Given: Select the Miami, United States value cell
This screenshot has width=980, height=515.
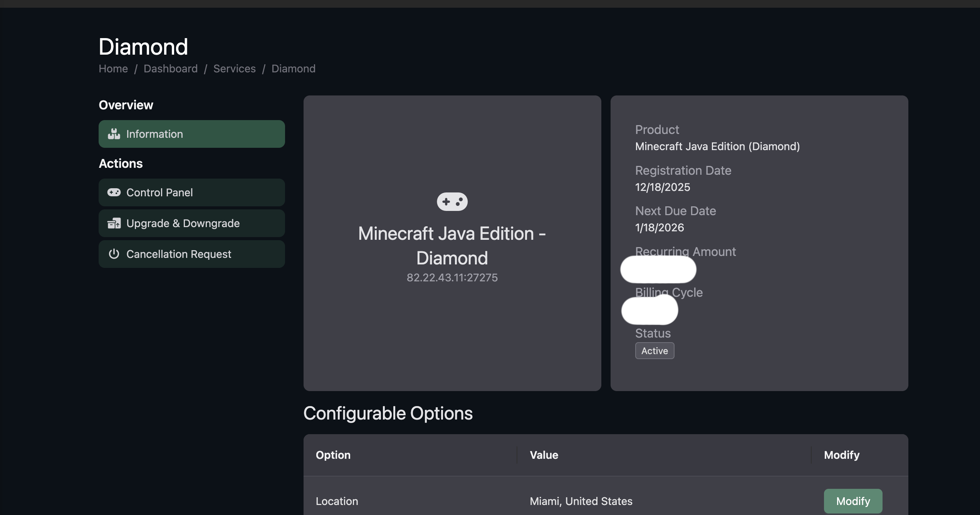Looking at the screenshot, I should click(580, 501).
